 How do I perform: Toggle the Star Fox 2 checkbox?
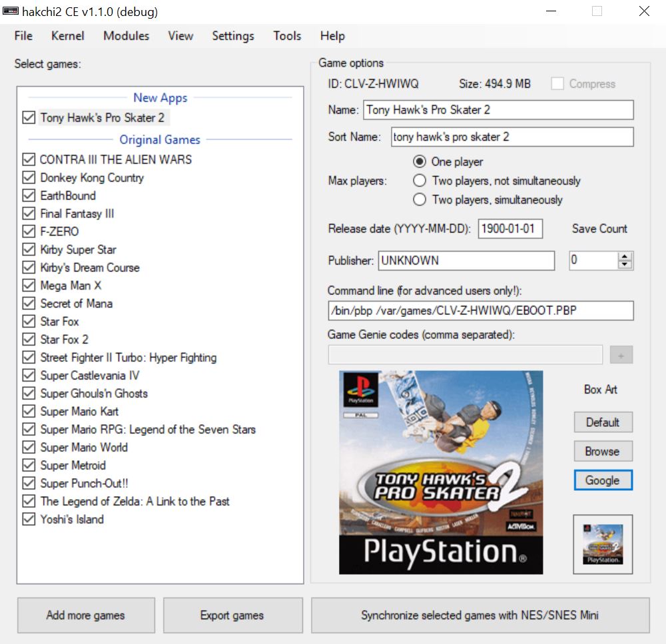pyautogui.click(x=29, y=339)
